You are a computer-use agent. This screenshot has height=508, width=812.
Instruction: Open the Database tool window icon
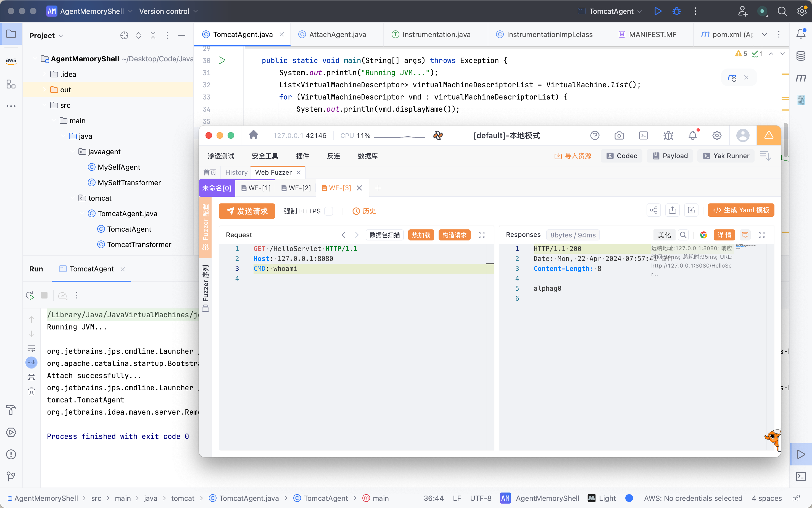[801, 56]
